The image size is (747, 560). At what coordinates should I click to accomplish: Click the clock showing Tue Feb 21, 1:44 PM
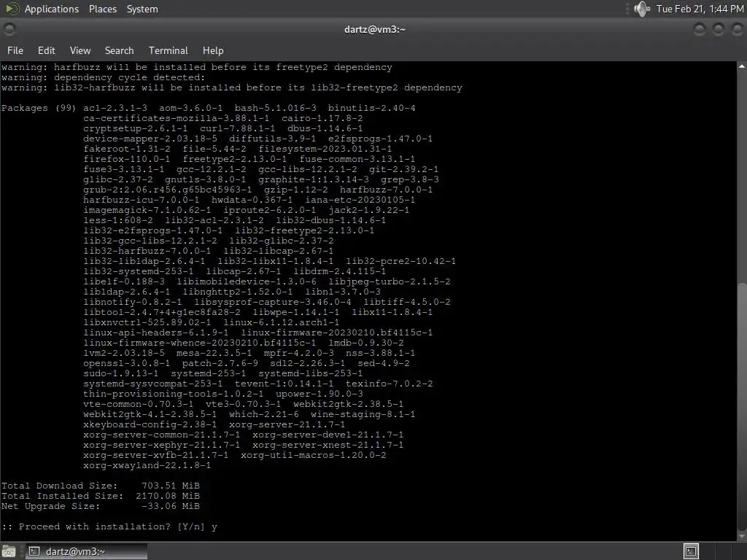click(700, 9)
